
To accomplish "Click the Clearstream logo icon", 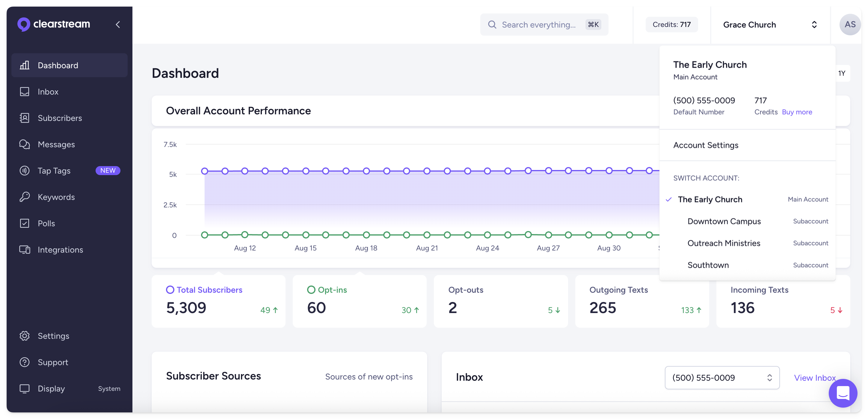I will tap(24, 24).
